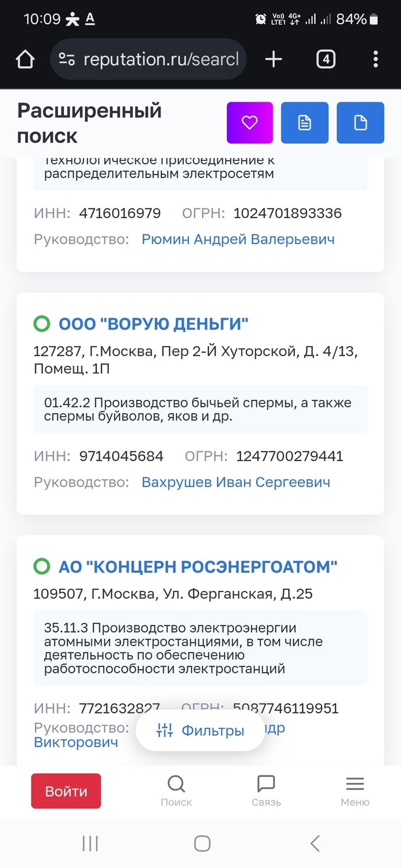Viewport: 401px width, 868px height.
Task: Open a new browser tab
Action: pyautogui.click(x=274, y=60)
